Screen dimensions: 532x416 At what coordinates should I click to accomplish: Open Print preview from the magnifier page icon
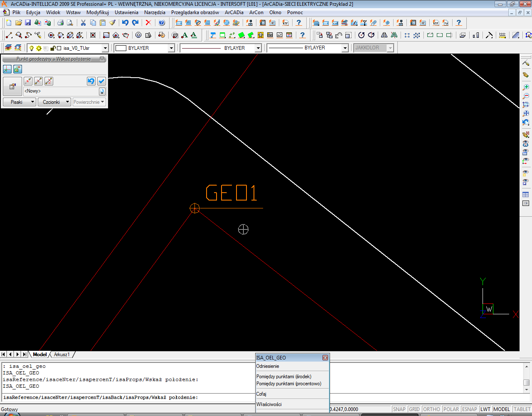70,23
